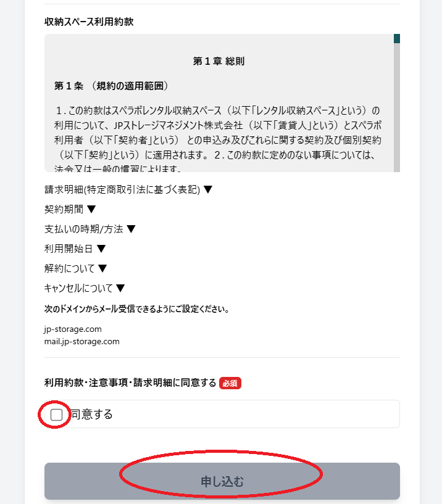
Task: Click the ▼ icon after 支払いの時期/方法
Action: coord(131,229)
